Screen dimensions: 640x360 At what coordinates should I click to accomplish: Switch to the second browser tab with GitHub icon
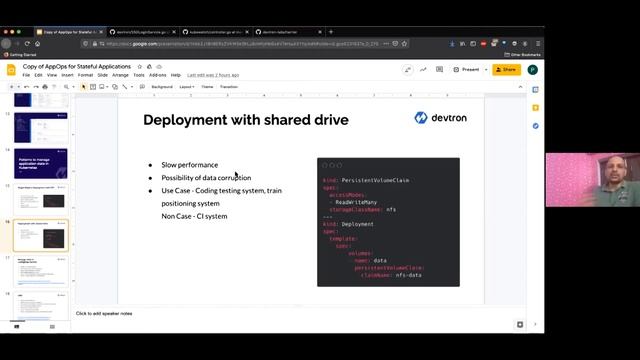142,32
